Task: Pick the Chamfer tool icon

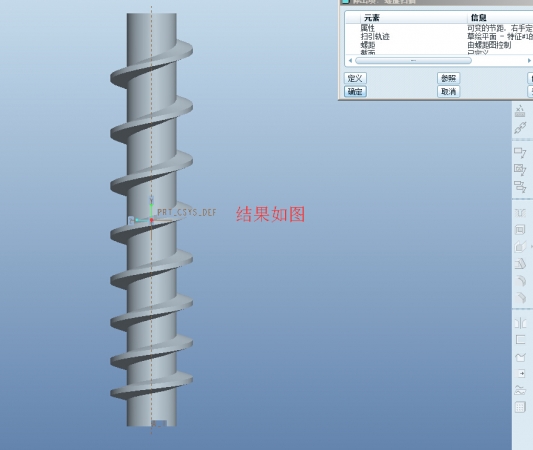Action: [x=520, y=298]
